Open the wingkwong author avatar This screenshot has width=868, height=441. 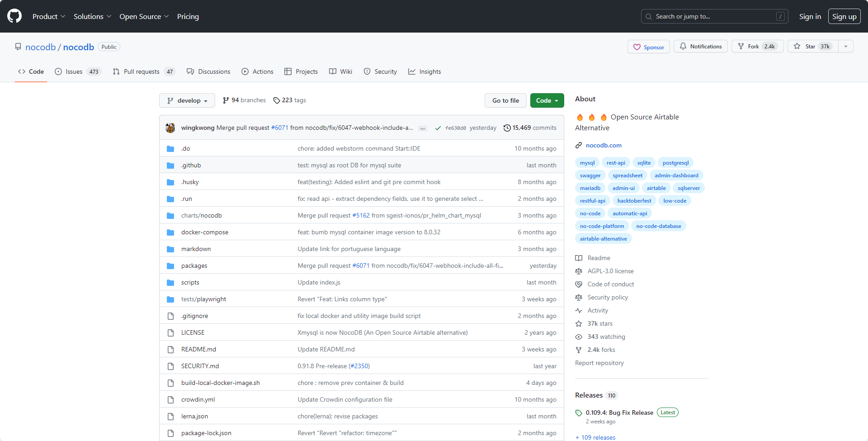tap(170, 128)
